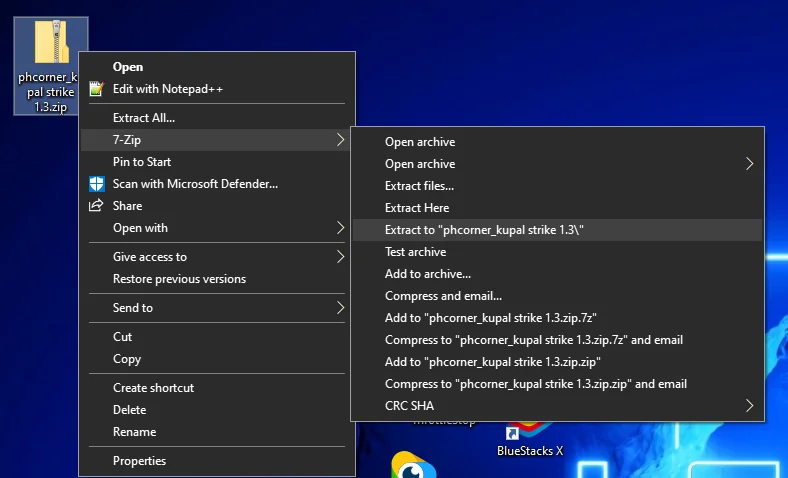Choose Test archive
The height and width of the screenshot is (478, 788).
[x=557, y=252]
